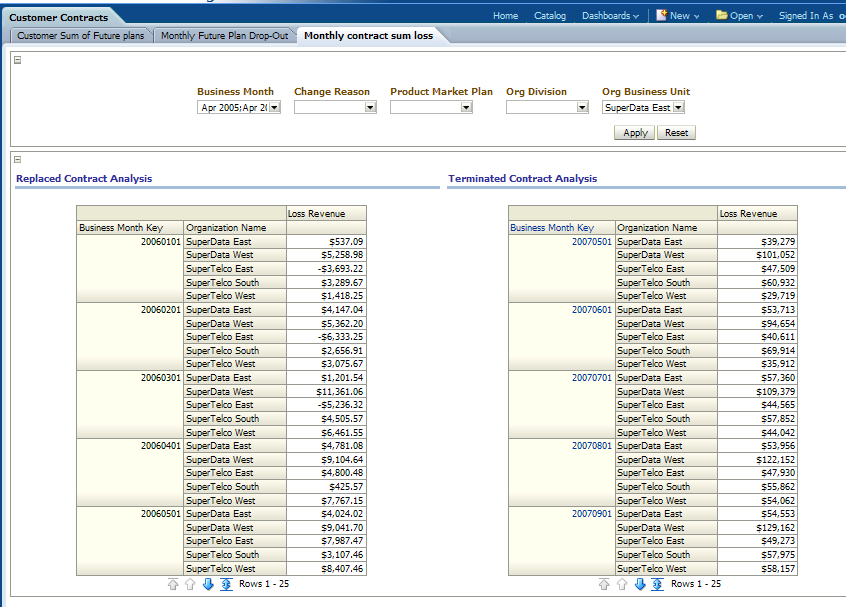This screenshot has height=607, width=846.
Task: Open the Change Reason dropdown
Action: (x=370, y=107)
